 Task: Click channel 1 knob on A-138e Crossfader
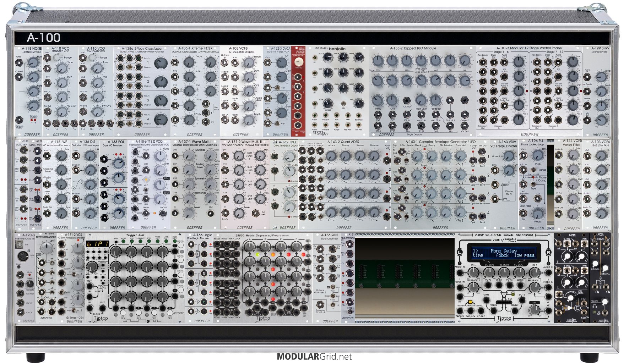click(x=161, y=63)
